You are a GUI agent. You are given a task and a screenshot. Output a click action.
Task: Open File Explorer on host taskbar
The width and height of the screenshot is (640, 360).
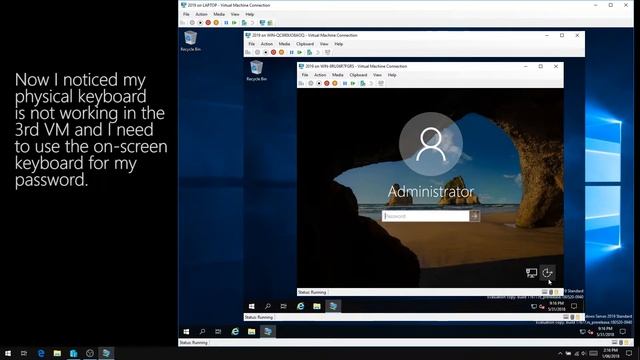57,353
